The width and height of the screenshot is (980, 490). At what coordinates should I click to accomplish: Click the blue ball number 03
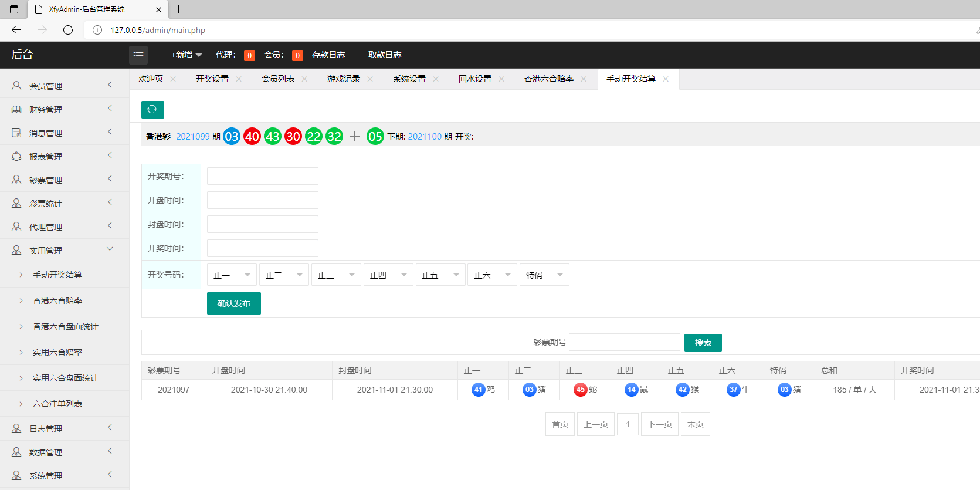click(232, 136)
